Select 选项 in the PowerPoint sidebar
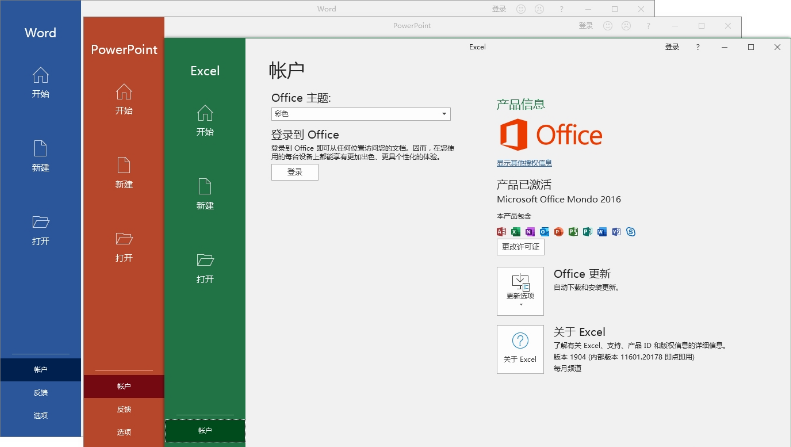The image size is (791, 447). [x=124, y=432]
